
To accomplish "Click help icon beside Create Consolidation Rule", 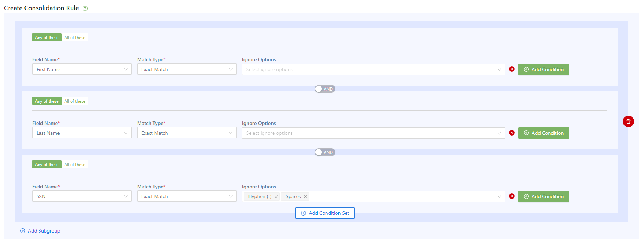I will coord(85,8).
